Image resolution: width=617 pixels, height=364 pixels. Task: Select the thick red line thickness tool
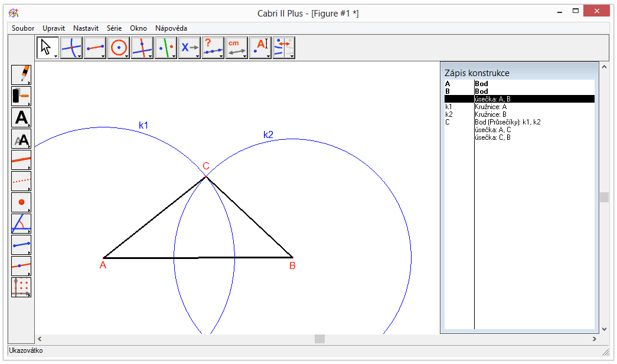tap(21, 160)
